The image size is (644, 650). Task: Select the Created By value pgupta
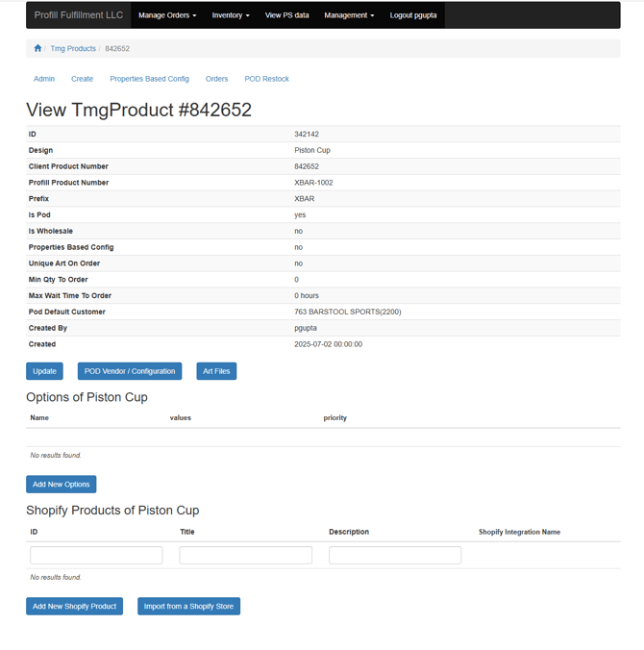306,328
